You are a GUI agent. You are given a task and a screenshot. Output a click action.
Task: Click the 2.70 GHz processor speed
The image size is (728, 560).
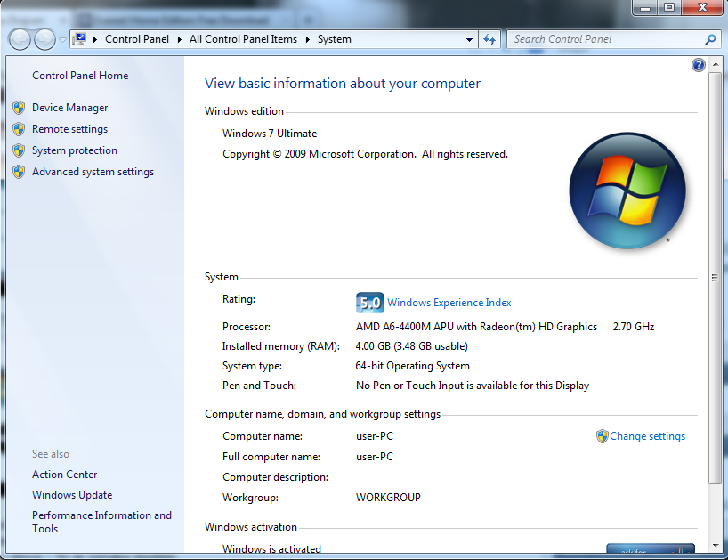point(634,327)
